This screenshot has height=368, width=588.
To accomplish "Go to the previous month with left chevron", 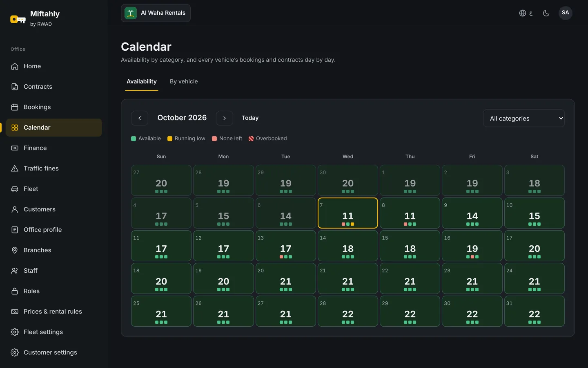I will pos(140,118).
